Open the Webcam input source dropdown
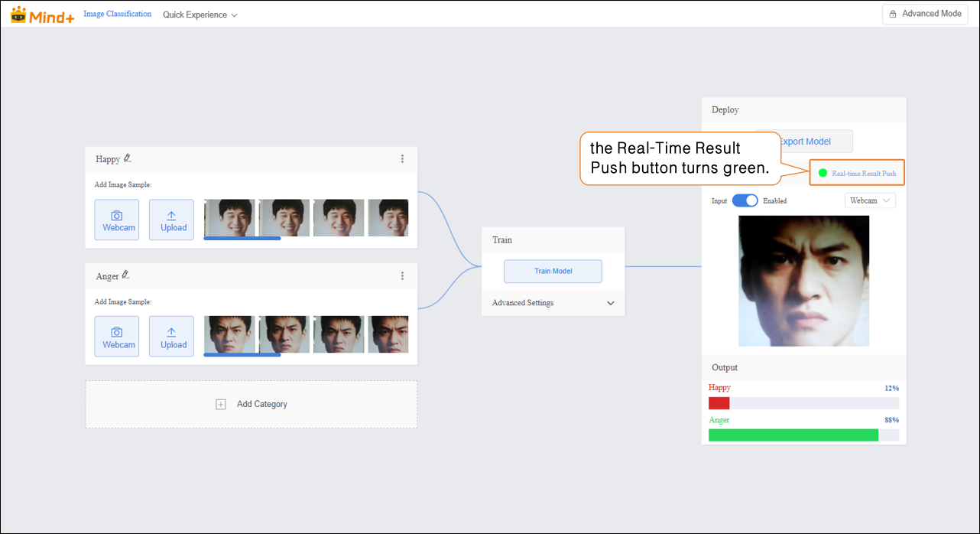The image size is (980, 534). click(x=870, y=200)
